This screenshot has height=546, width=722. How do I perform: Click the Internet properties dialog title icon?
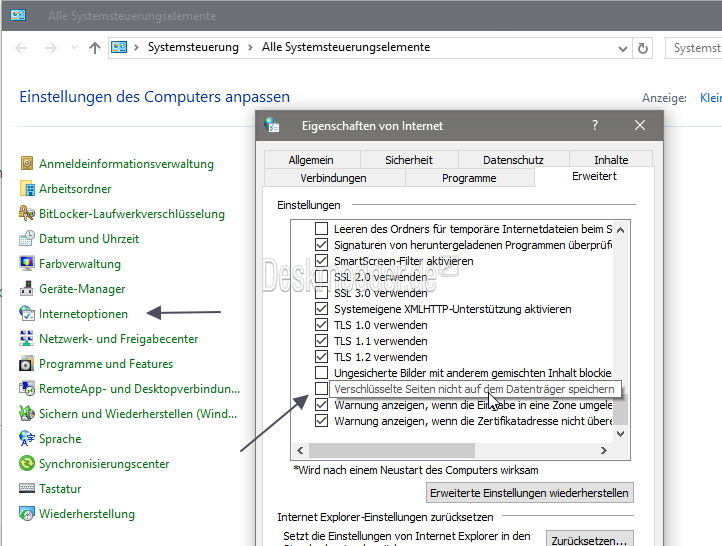[272, 125]
